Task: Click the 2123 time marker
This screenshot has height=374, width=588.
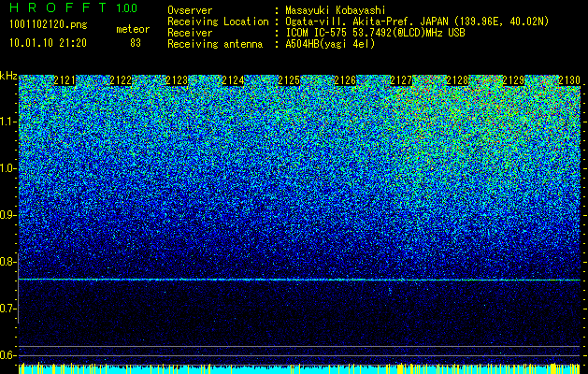Action: point(177,80)
